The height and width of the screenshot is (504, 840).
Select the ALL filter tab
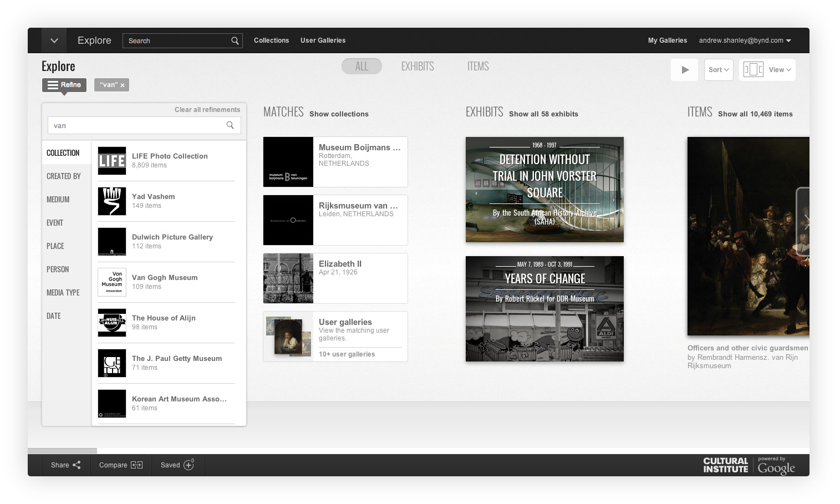click(362, 67)
